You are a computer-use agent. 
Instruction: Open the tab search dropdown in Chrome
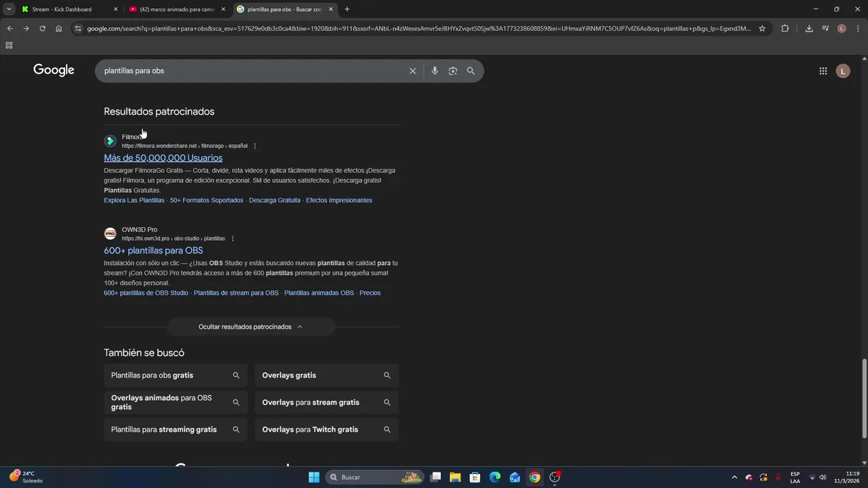(9, 9)
